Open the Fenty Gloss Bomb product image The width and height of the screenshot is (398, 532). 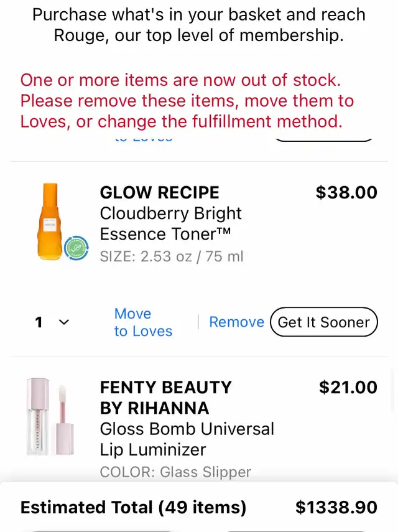[x=50, y=417]
